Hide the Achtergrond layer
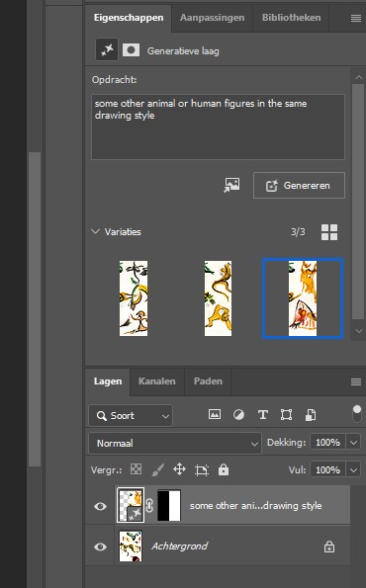 [100, 546]
